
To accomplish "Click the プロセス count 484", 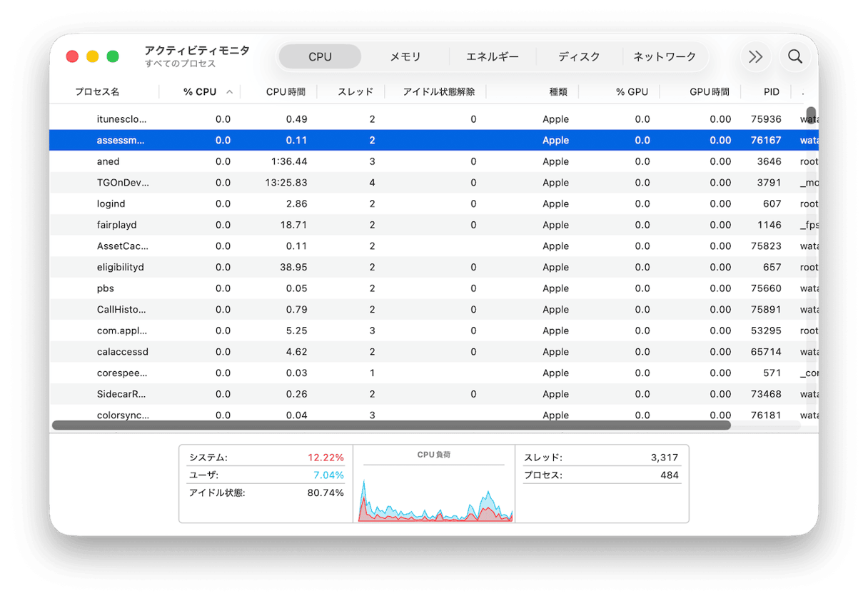I will [x=670, y=475].
